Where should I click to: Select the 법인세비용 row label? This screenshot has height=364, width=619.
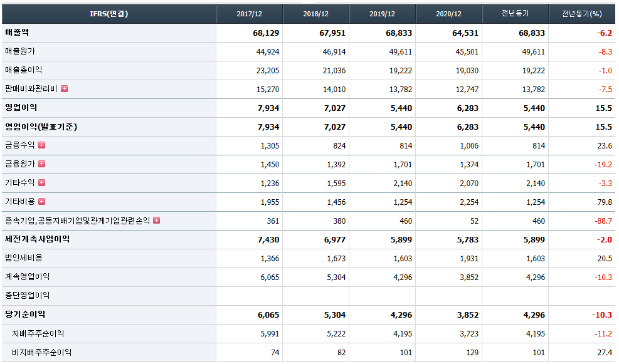pyautogui.click(x=24, y=258)
